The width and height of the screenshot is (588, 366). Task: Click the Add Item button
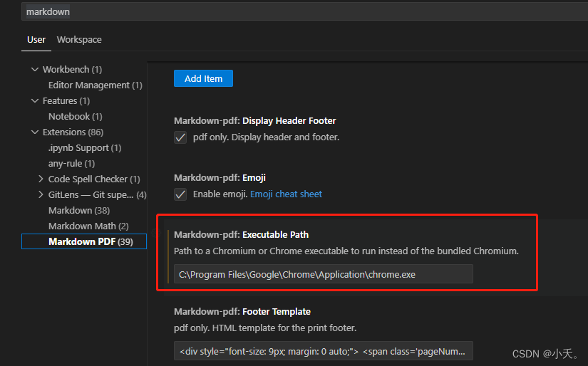coord(203,78)
